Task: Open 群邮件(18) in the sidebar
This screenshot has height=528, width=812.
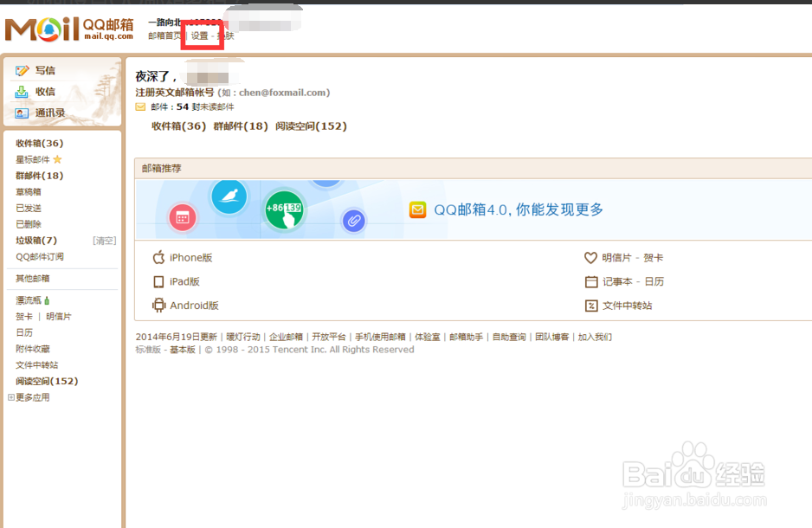Action: point(39,176)
